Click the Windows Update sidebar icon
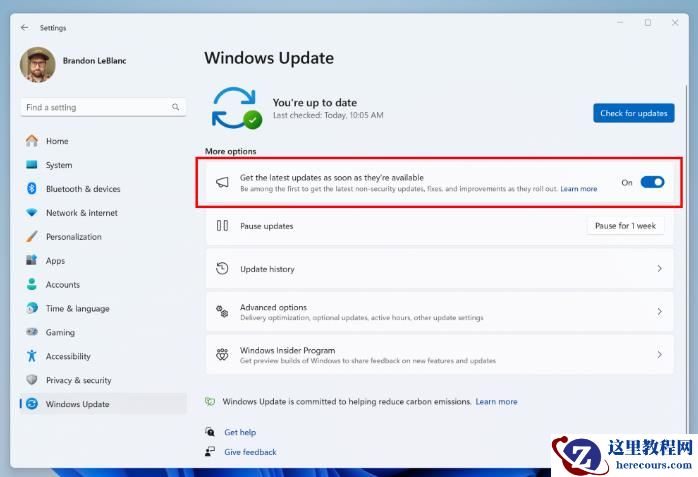Screen dimensions: 698x477 coord(32,404)
